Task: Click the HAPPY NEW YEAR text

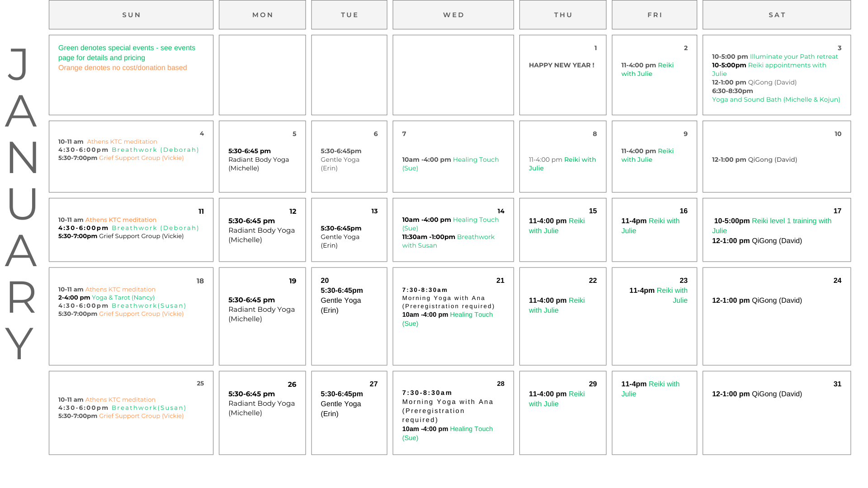Action: tap(561, 65)
